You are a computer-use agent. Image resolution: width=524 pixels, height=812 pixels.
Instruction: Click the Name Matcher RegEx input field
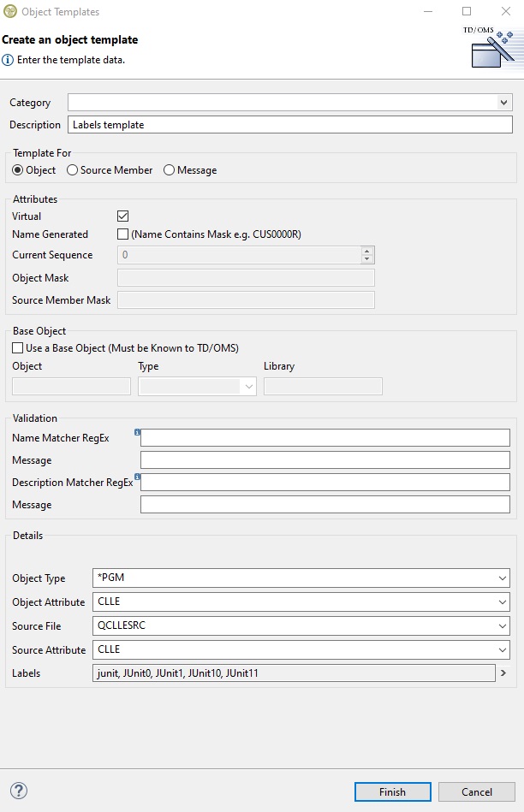(x=325, y=438)
